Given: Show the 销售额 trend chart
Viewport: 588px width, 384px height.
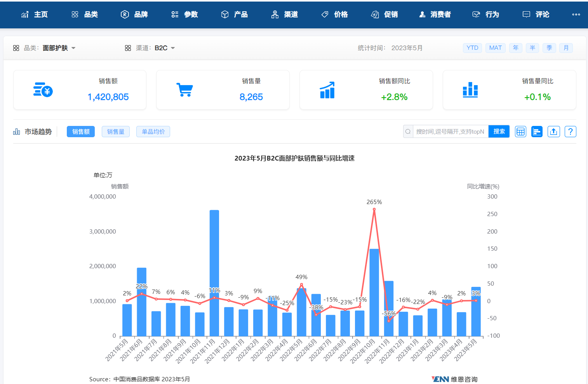Looking at the screenshot, I should click(x=81, y=132).
